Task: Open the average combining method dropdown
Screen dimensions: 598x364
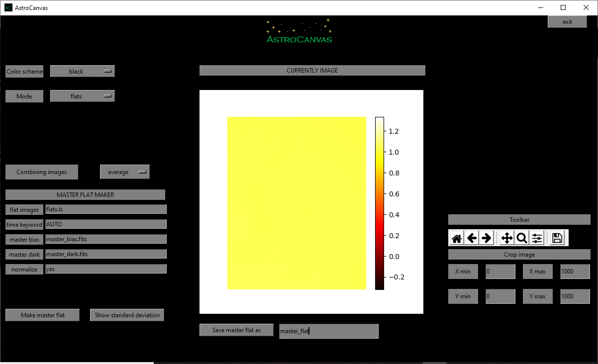Action: tap(125, 172)
